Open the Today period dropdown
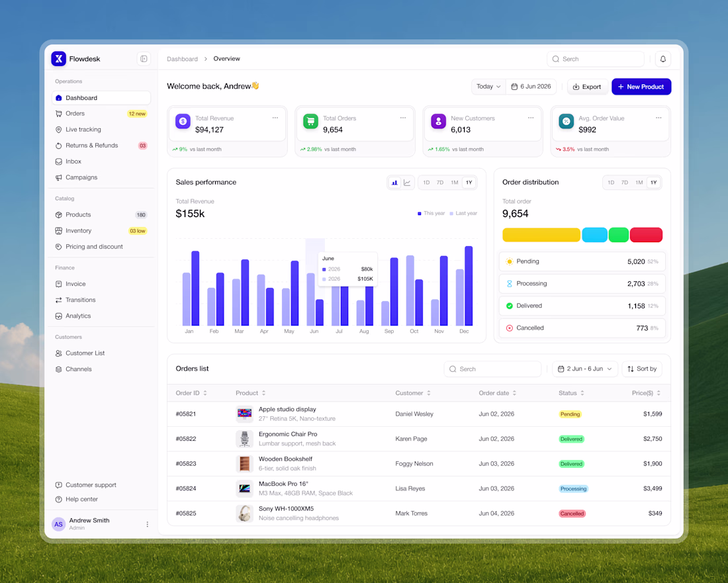The width and height of the screenshot is (728, 583). (x=488, y=87)
